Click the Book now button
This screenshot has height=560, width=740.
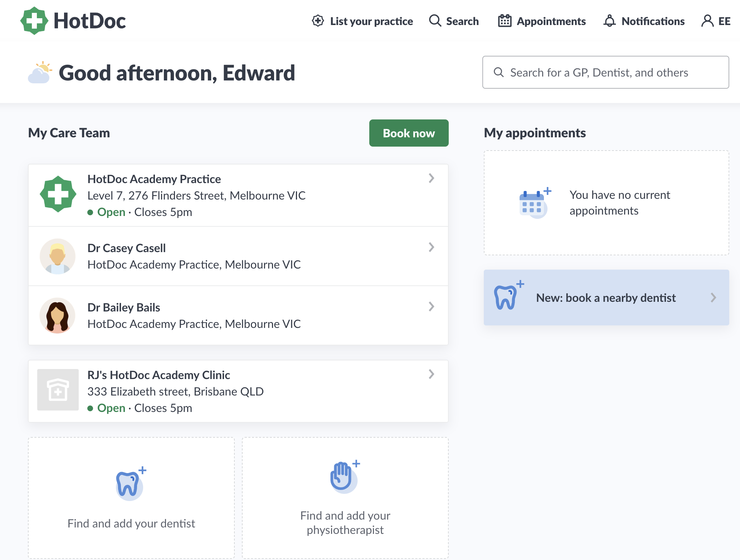point(409,133)
